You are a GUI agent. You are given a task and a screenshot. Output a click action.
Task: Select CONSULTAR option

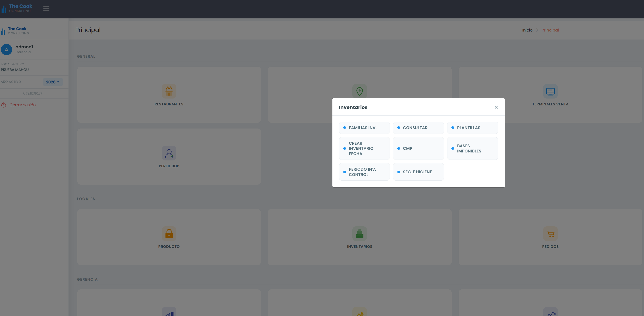(418, 128)
